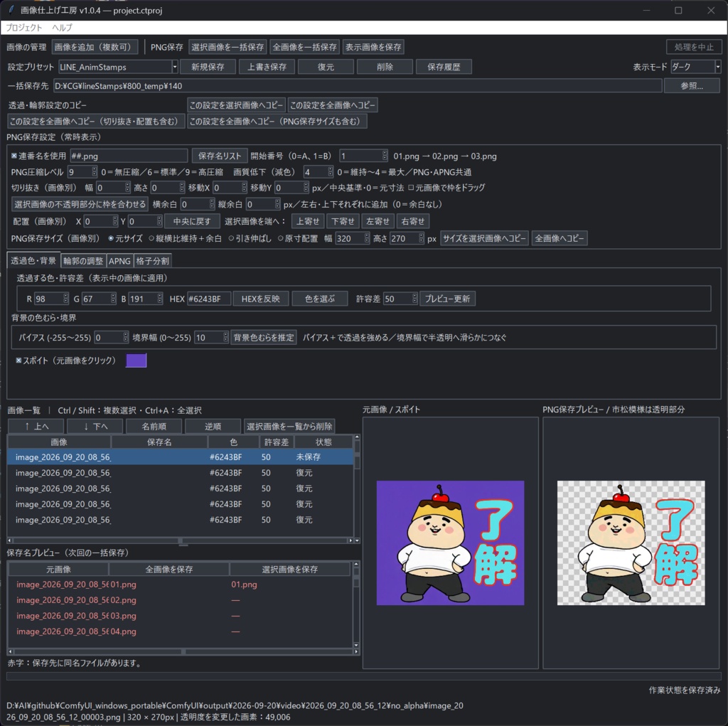Click ↓ 下へ move down button

pos(96,427)
